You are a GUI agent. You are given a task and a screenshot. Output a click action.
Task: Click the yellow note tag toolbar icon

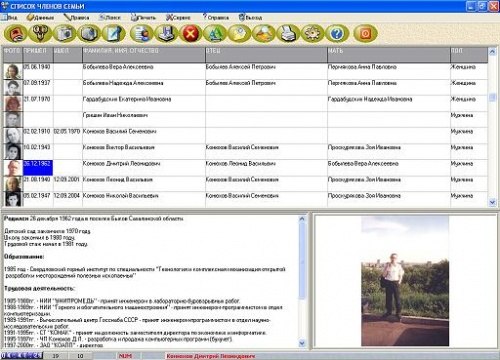(239, 34)
